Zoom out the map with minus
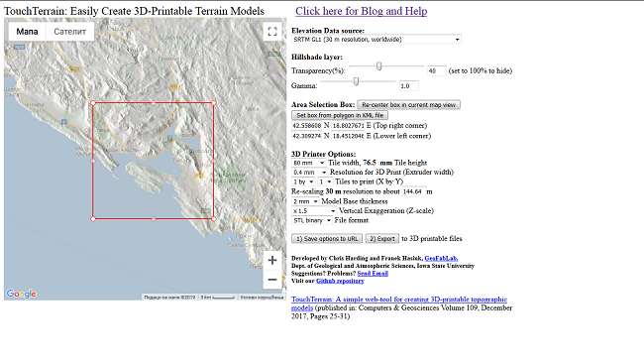The image size is (644, 362). click(x=272, y=280)
